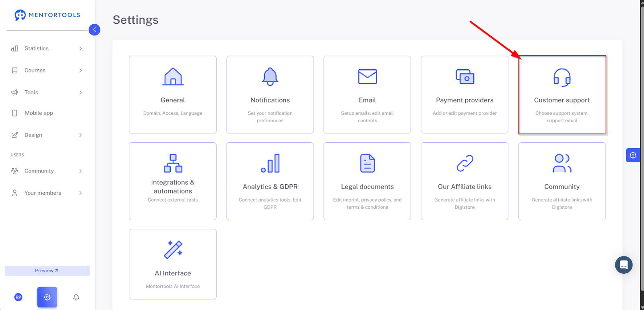The image size is (644, 310).
Task: Open Customer support card title
Action: [562, 100]
